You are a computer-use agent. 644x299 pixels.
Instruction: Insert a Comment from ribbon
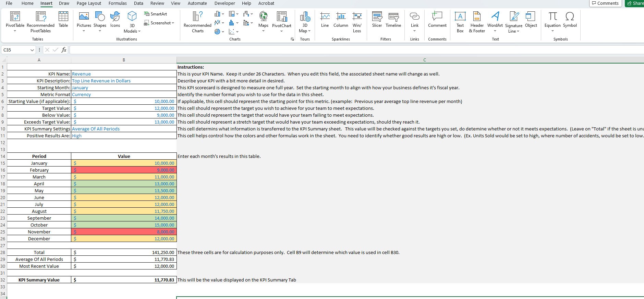click(x=437, y=19)
